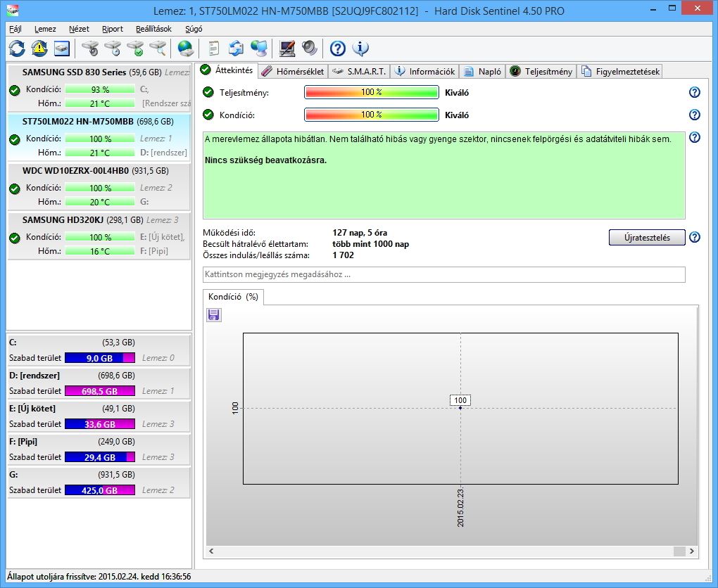Click the green check icon on SAMSUNG HD320KJ
The image size is (718, 588).
15,238
